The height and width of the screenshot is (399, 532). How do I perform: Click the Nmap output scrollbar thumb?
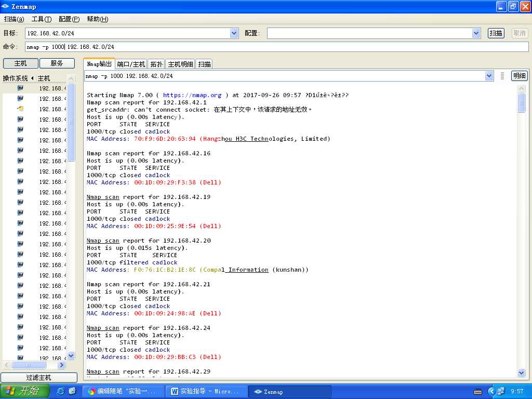(x=522, y=102)
